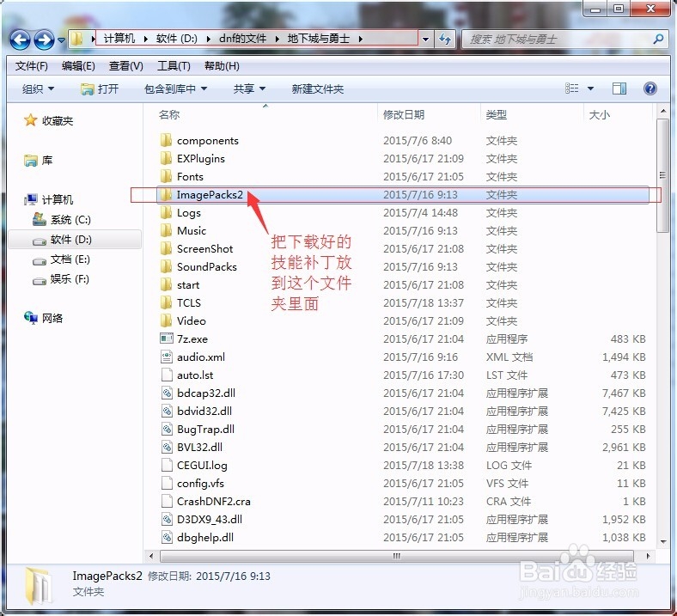The width and height of the screenshot is (677, 616).
Task: Open the view options dropdown arrow
Action: [590, 88]
